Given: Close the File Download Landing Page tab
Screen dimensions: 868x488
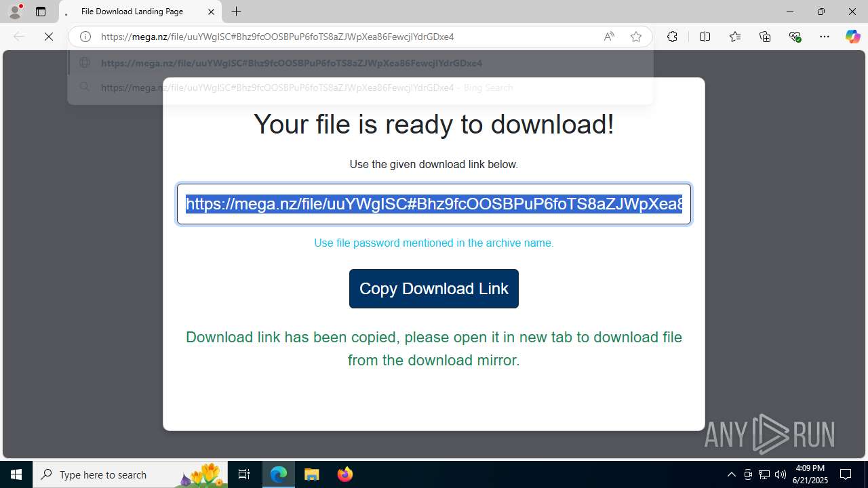Looking at the screenshot, I should (211, 12).
